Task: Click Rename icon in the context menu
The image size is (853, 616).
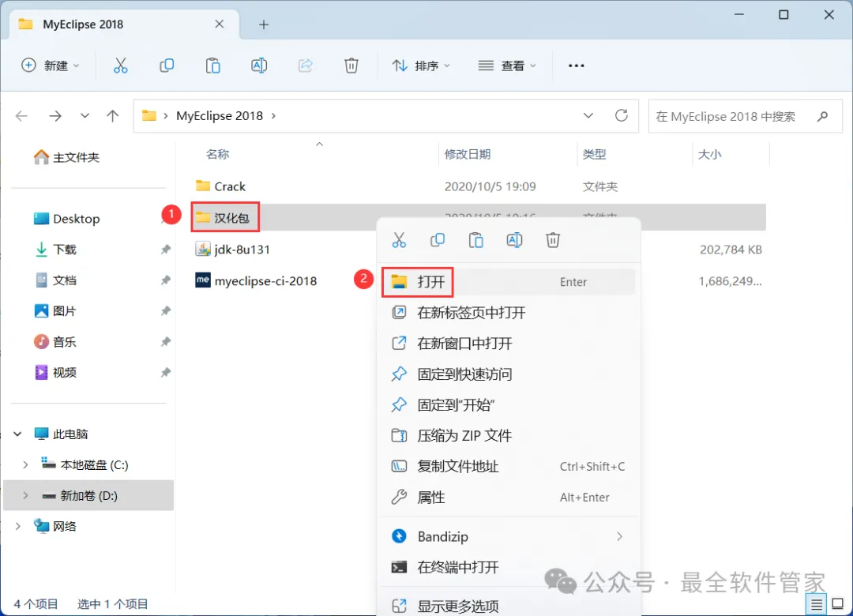Action: (x=515, y=240)
